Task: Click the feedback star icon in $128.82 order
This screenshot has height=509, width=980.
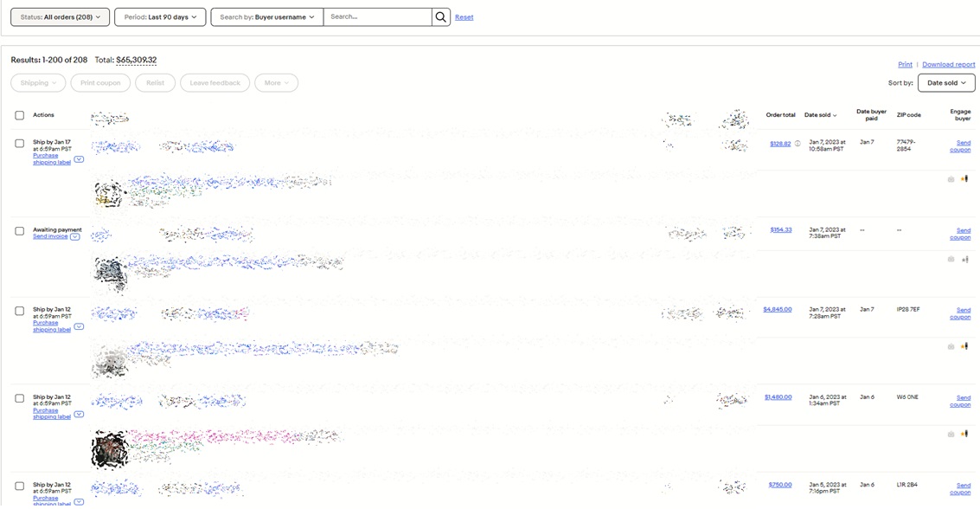Action: (x=964, y=179)
